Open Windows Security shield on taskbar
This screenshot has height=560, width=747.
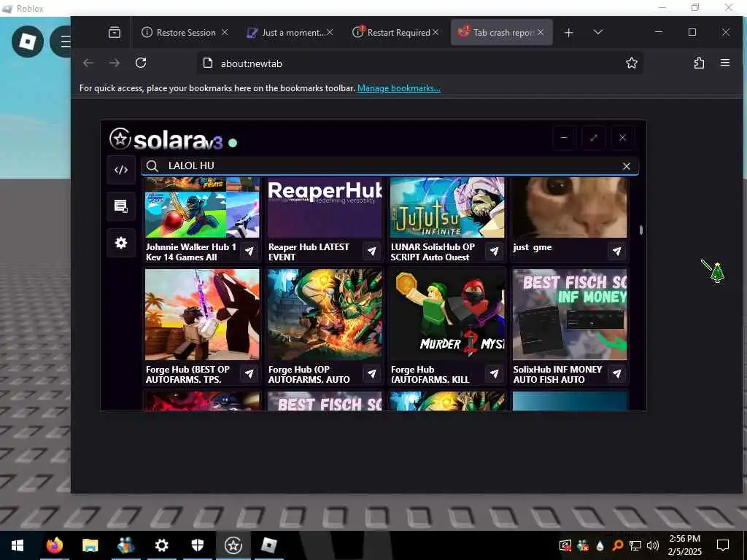pos(197,545)
